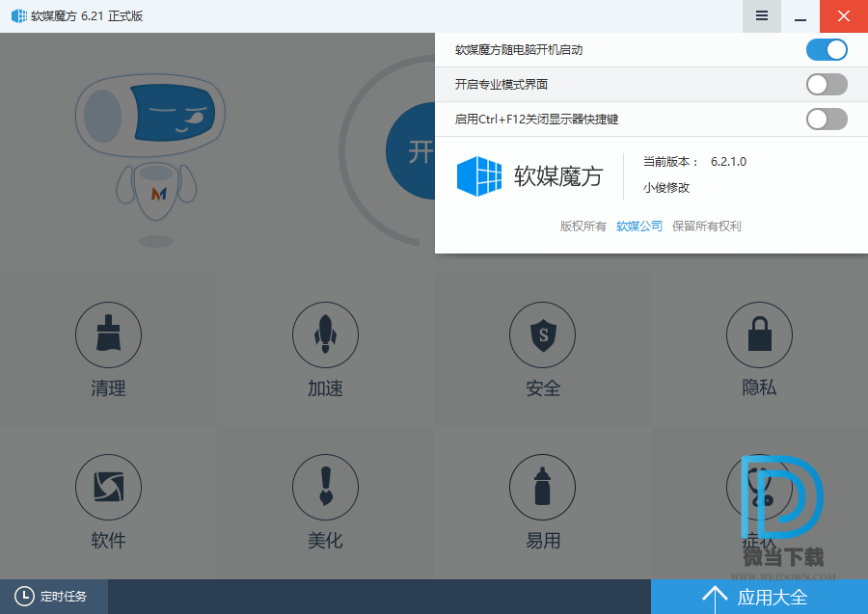Open the 清理 cleanup broom icon

108,334
